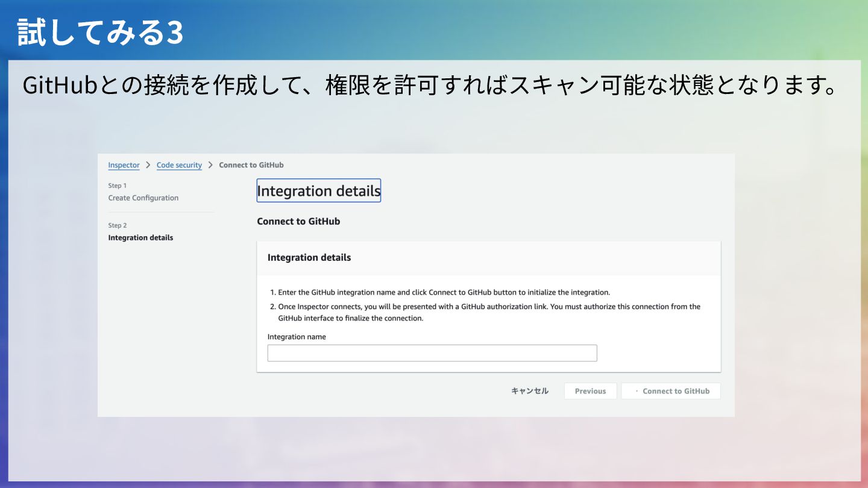Click the Connect to GitHub subheading
The height and width of the screenshot is (488, 868).
(298, 221)
